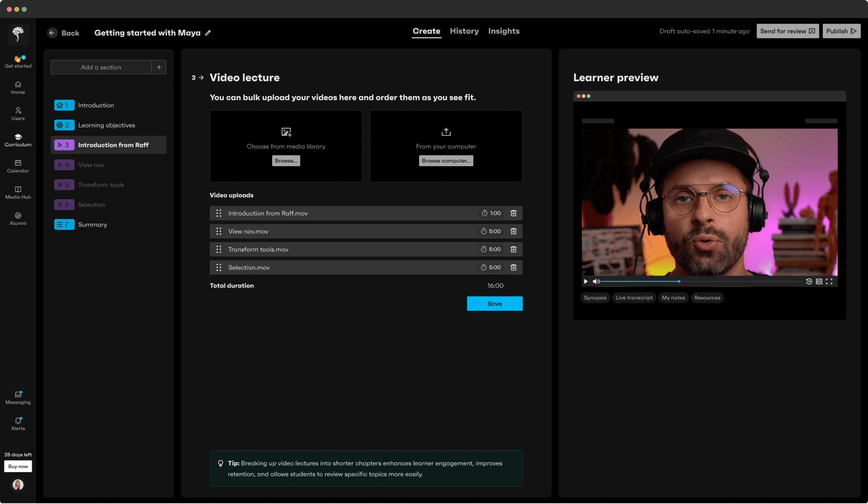Image resolution: width=868 pixels, height=504 pixels.
Task: Click the blue Save button
Action: point(494,303)
